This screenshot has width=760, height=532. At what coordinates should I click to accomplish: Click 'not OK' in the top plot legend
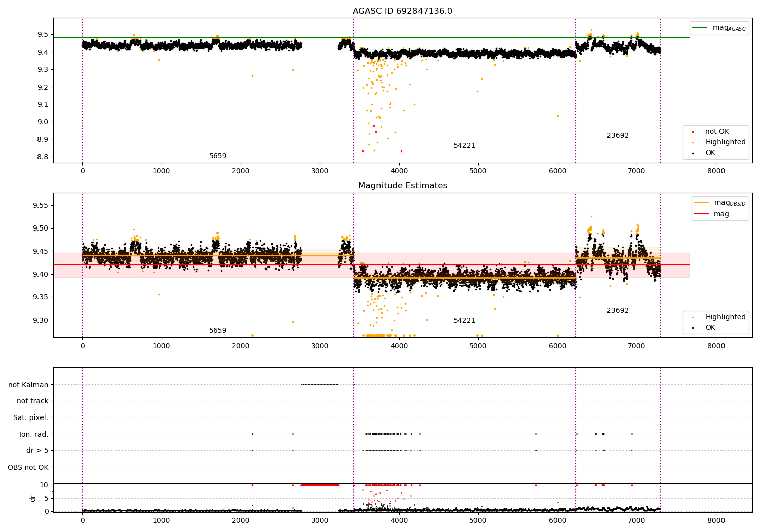(x=717, y=132)
